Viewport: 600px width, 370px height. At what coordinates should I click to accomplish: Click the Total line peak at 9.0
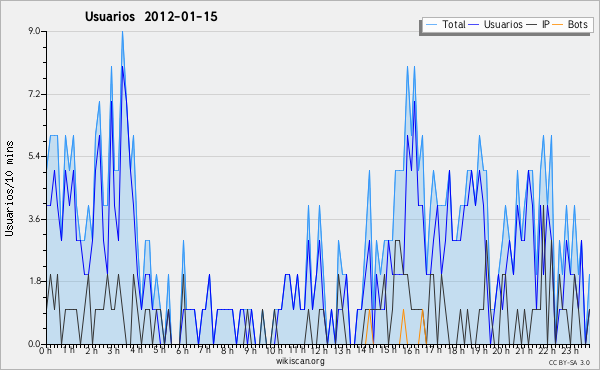click(x=122, y=32)
